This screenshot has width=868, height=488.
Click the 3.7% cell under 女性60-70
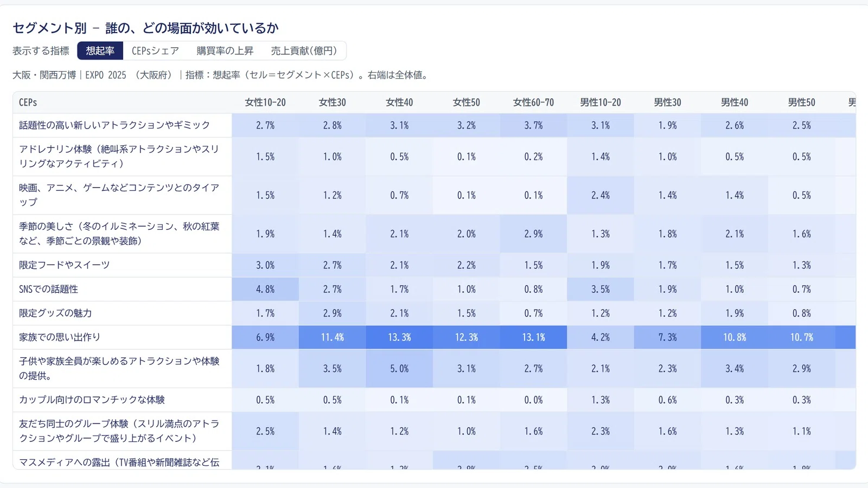pos(534,125)
